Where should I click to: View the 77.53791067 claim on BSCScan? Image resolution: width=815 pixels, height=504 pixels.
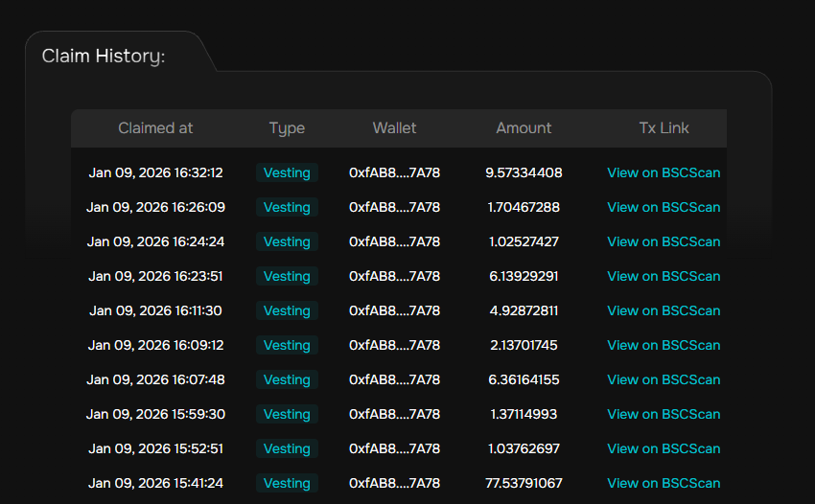click(x=664, y=484)
